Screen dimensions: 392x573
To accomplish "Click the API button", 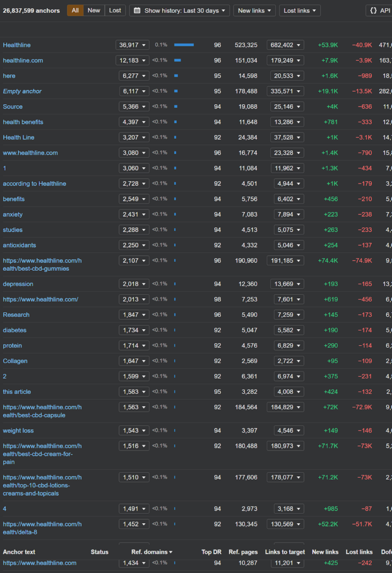I will [x=379, y=11].
